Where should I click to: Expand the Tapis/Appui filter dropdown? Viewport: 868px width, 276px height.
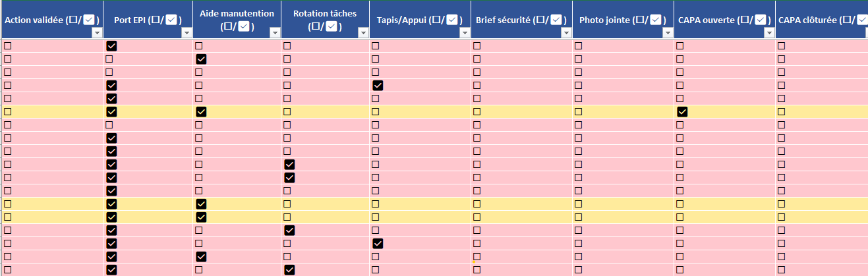(x=464, y=32)
